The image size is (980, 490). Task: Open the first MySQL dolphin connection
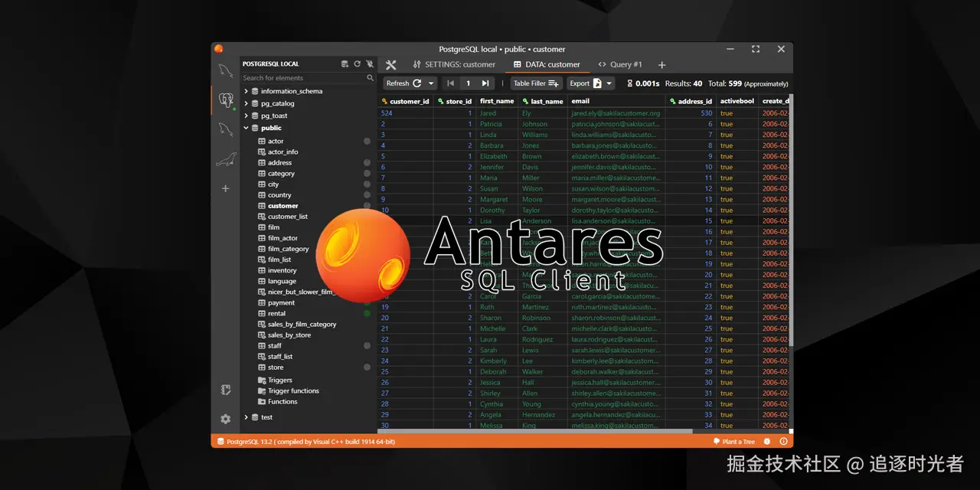pyautogui.click(x=225, y=71)
